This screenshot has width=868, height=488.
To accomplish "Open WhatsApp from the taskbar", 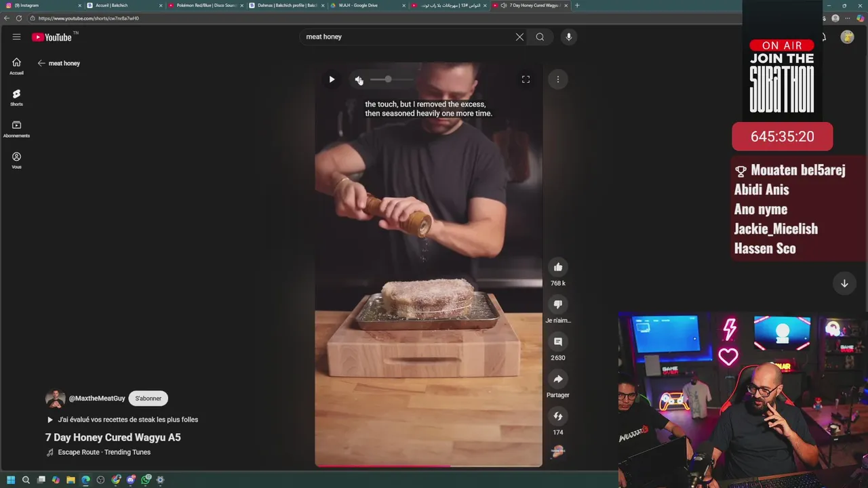I will (x=146, y=480).
